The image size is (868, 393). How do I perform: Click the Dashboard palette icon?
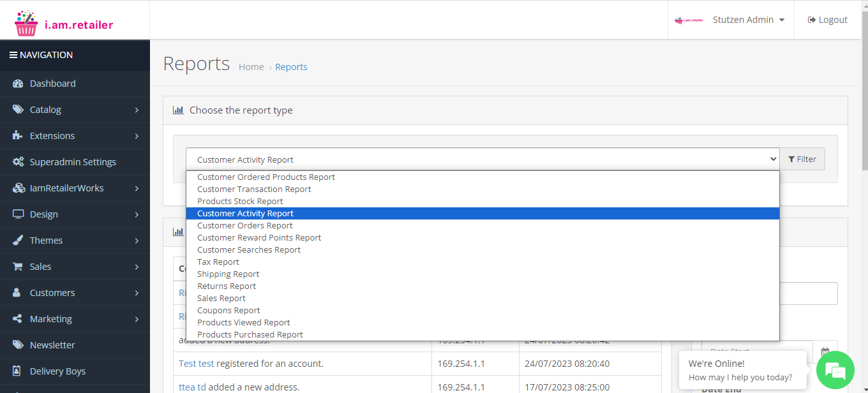18,84
